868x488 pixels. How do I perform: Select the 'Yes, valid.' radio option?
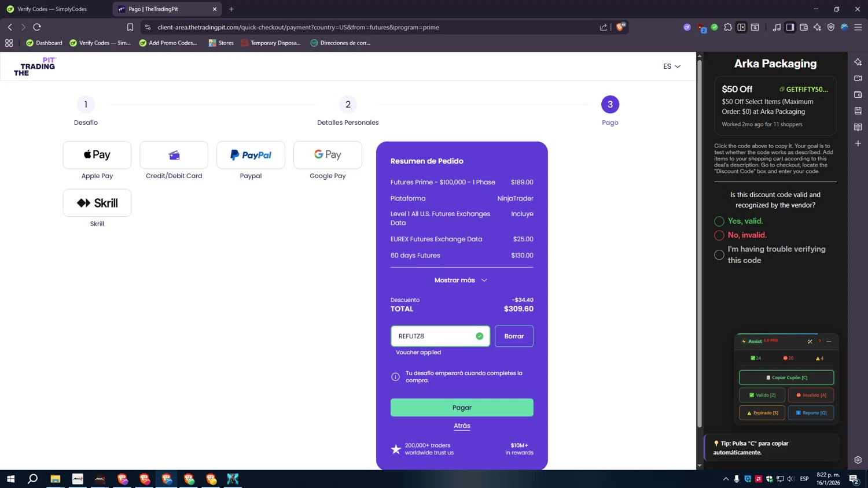(x=719, y=221)
